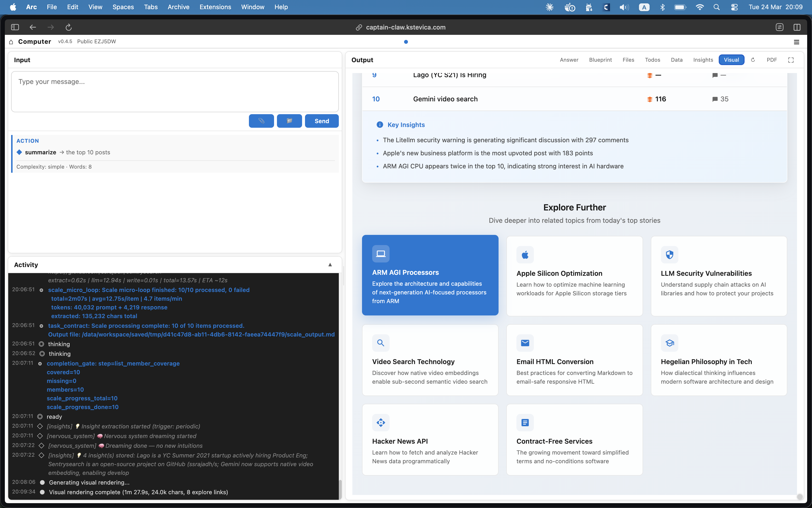The height and width of the screenshot is (508, 812).
Task: Open the Contract-Free Services card
Action: pyautogui.click(x=574, y=440)
